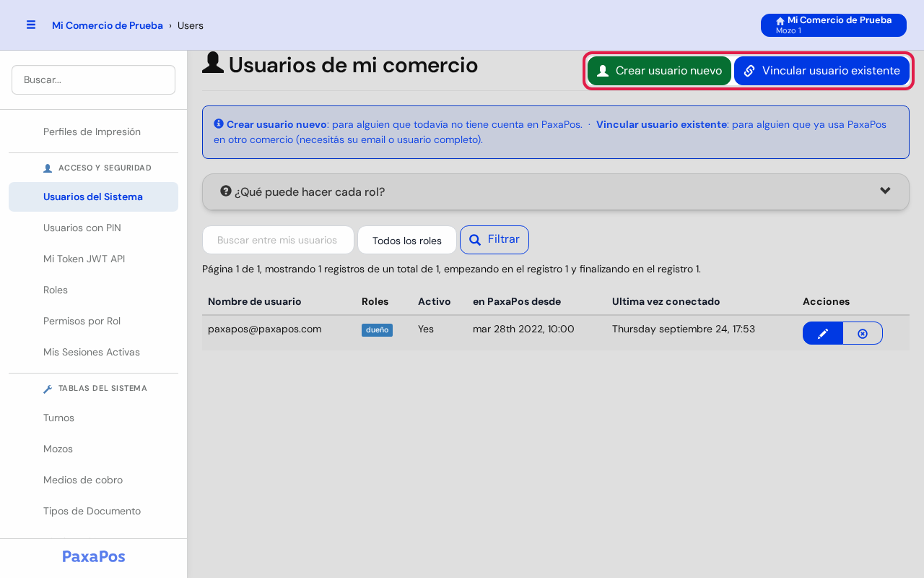Focus the sidebar 'Buscar...' field
Image resolution: width=924 pixels, height=578 pixels.
pyautogui.click(x=93, y=79)
